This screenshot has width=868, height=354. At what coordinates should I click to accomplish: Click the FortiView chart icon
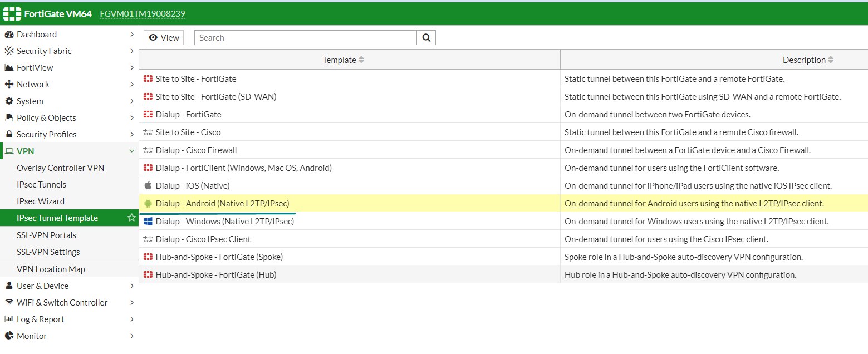(9, 68)
